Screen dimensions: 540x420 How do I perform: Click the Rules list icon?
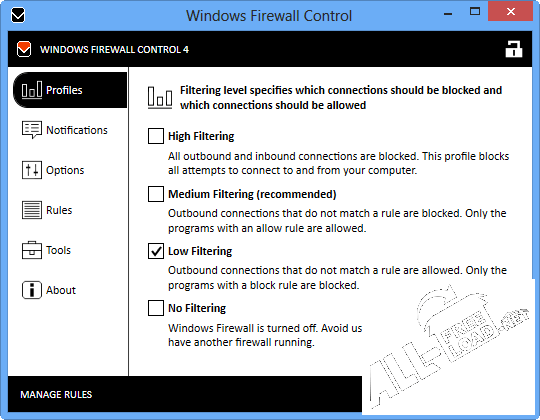(32, 210)
